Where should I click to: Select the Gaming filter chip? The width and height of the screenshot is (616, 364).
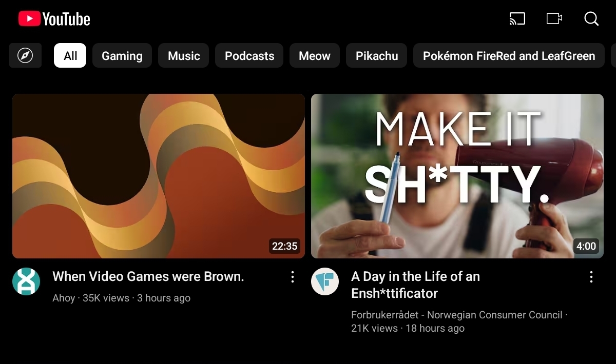click(x=122, y=55)
